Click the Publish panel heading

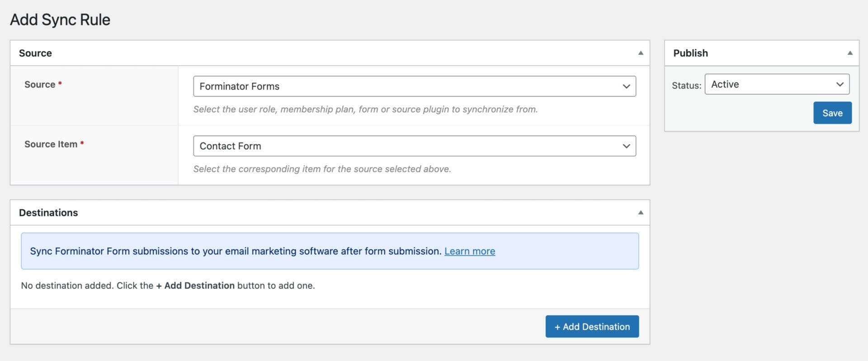[x=690, y=53]
